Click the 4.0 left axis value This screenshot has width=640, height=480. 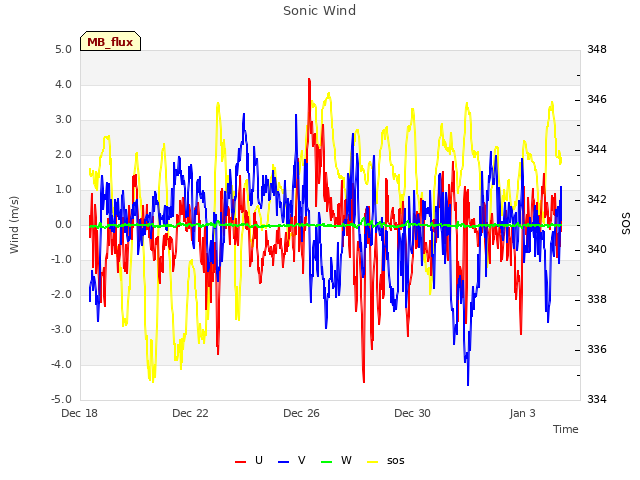(x=63, y=85)
